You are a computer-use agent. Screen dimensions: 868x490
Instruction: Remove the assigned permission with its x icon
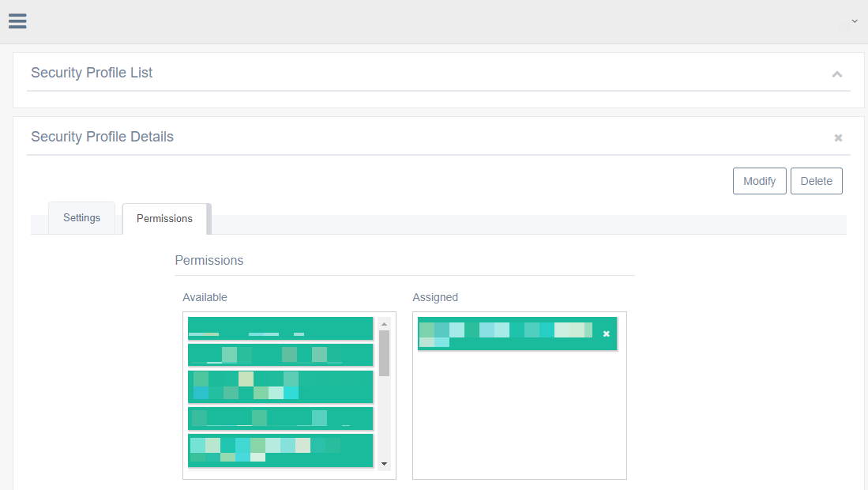[x=607, y=334]
